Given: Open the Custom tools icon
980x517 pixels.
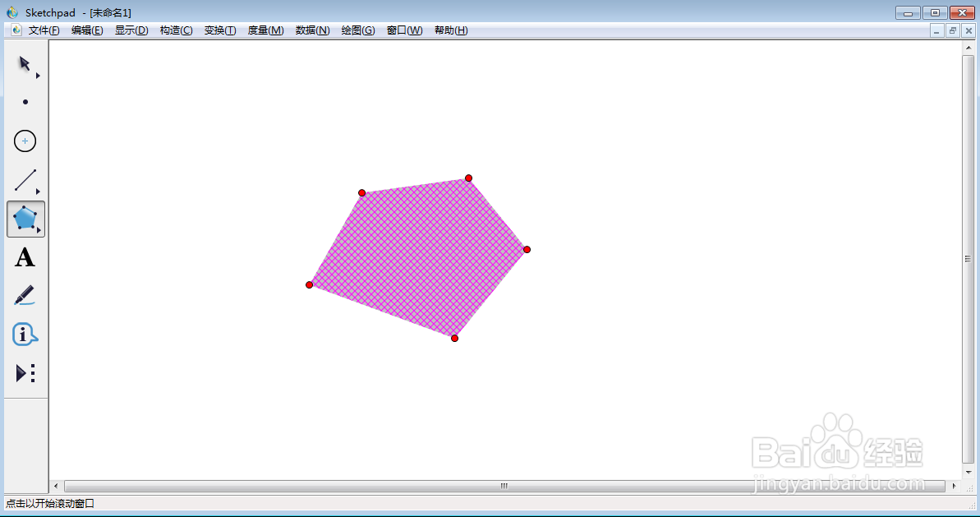Looking at the screenshot, I should click(25, 374).
